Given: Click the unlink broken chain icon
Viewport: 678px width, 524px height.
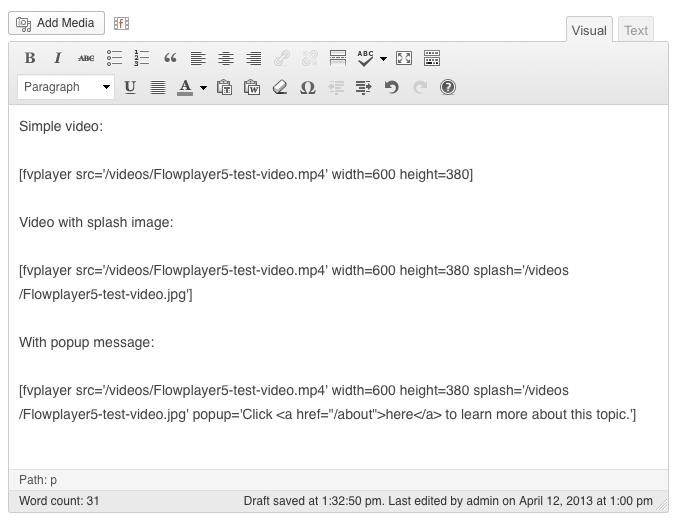Looking at the screenshot, I should [310, 58].
